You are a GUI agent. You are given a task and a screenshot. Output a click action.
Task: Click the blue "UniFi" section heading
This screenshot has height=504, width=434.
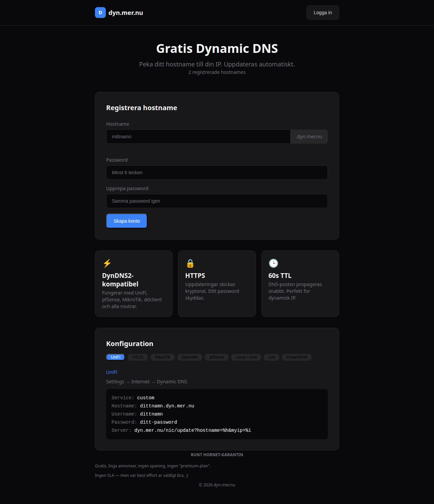click(x=112, y=372)
